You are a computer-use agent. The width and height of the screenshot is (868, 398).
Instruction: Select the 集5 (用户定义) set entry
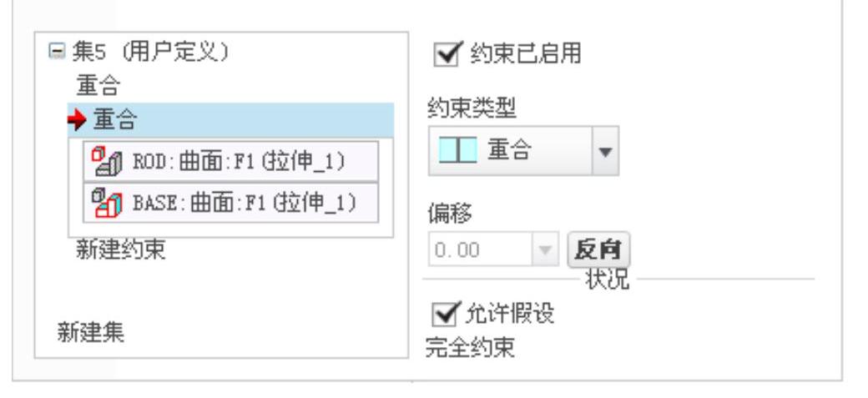150,52
